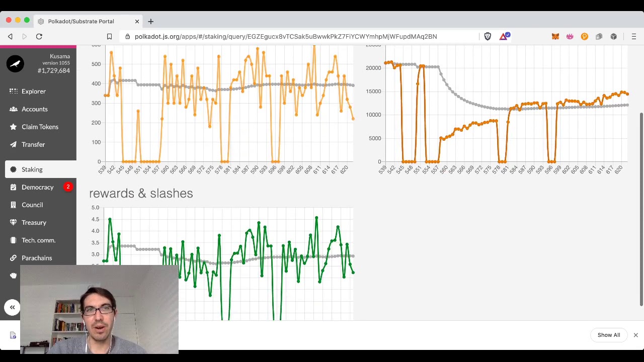The height and width of the screenshot is (362, 644).
Task: Select the Polkadot/Substrate Portal tab
Action: point(88,21)
